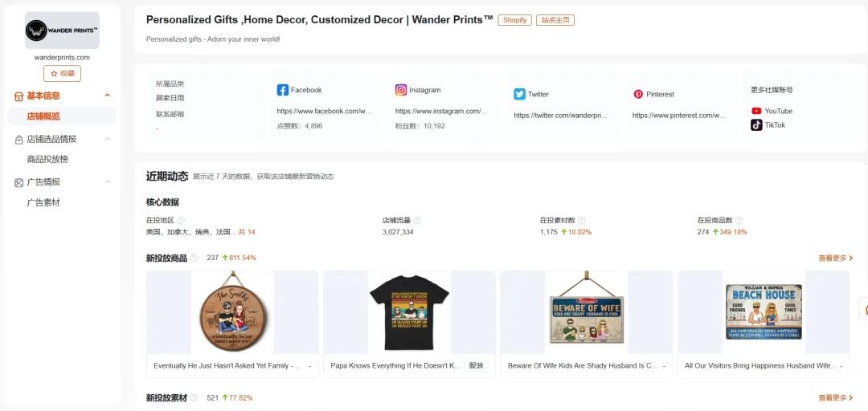Open the Beware Of Wife product thumbnail
Viewport: 868px width, 411px height.
pyautogui.click(x=586, y=312)
